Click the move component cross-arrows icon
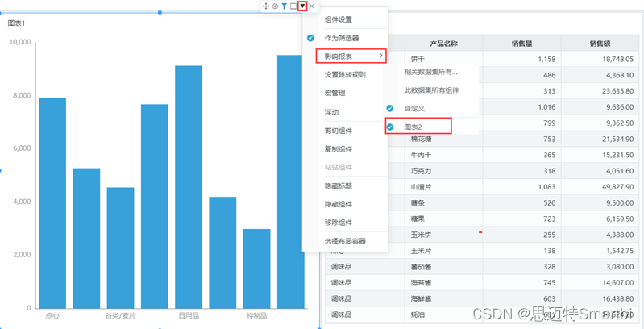Screen dimensions: 644x329 tap(266, 6)
